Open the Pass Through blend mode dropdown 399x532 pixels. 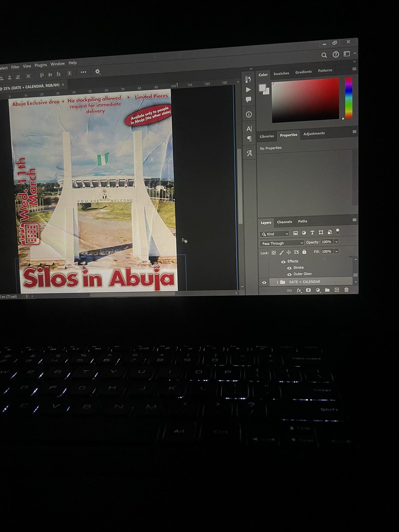pos(282,243)
